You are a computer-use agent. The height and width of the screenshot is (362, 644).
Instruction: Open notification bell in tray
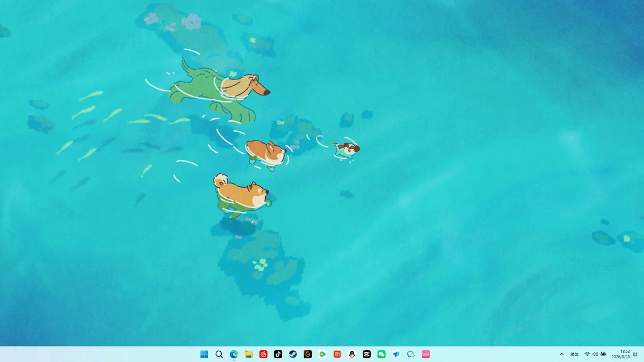(x=635, y=354)
